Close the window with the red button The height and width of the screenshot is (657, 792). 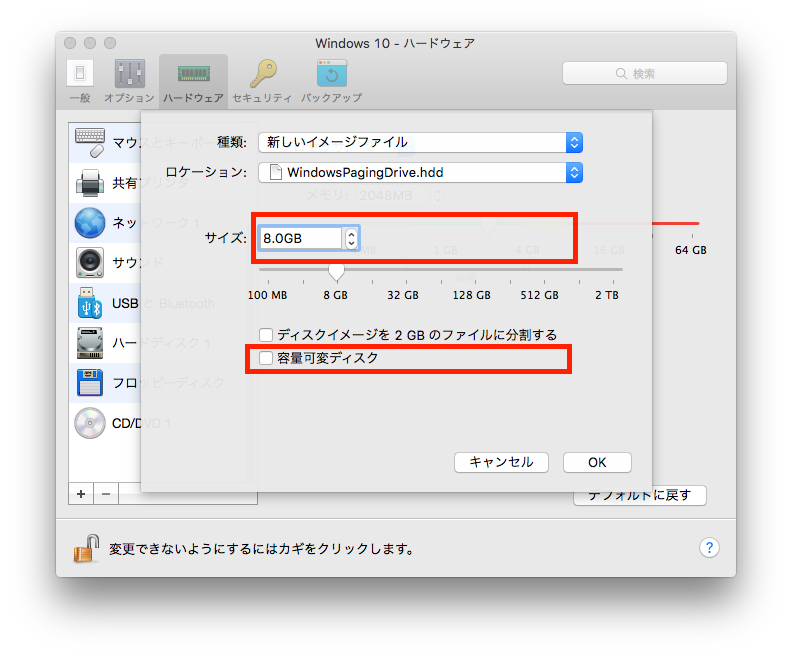70,43
